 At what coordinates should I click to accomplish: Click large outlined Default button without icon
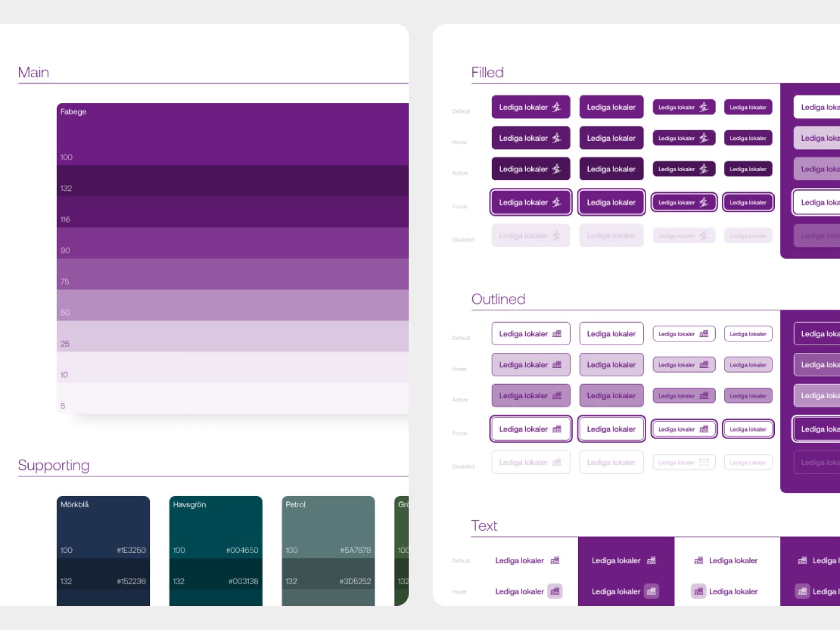(x=611, y=334)
